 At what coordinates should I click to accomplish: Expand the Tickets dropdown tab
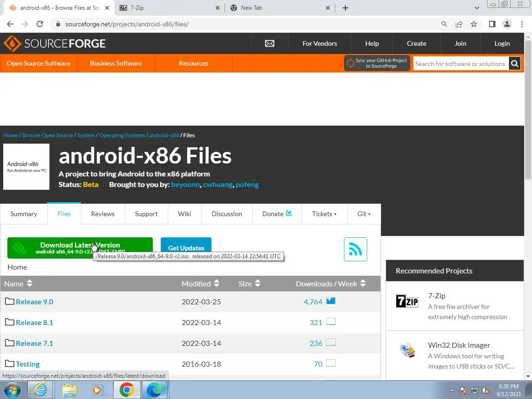point(324,214)
